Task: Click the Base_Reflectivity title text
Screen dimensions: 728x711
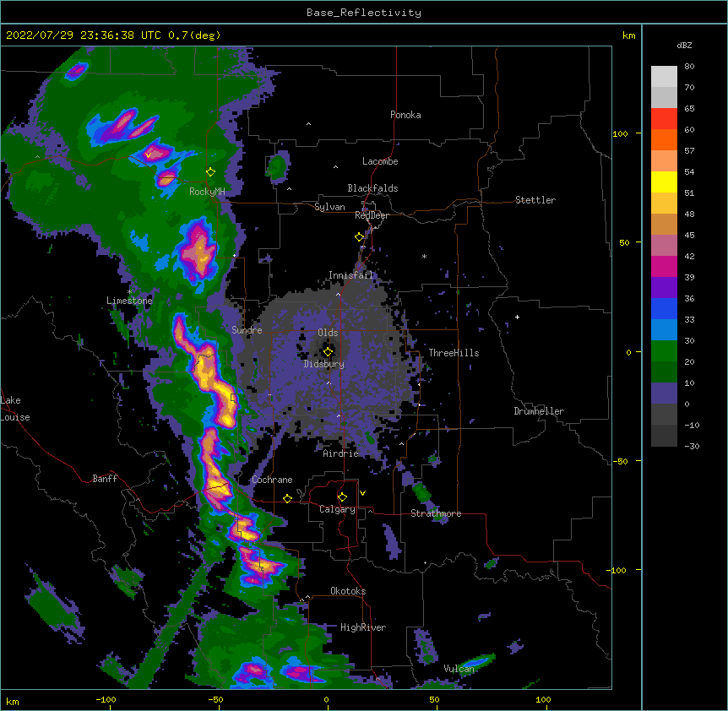Action: point(364,13)
